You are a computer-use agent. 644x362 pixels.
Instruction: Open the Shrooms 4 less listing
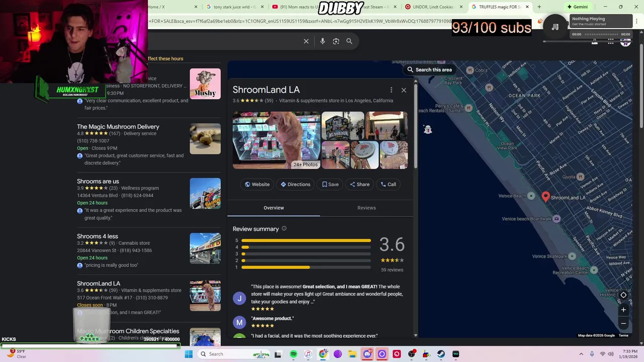tap(98, 236)
